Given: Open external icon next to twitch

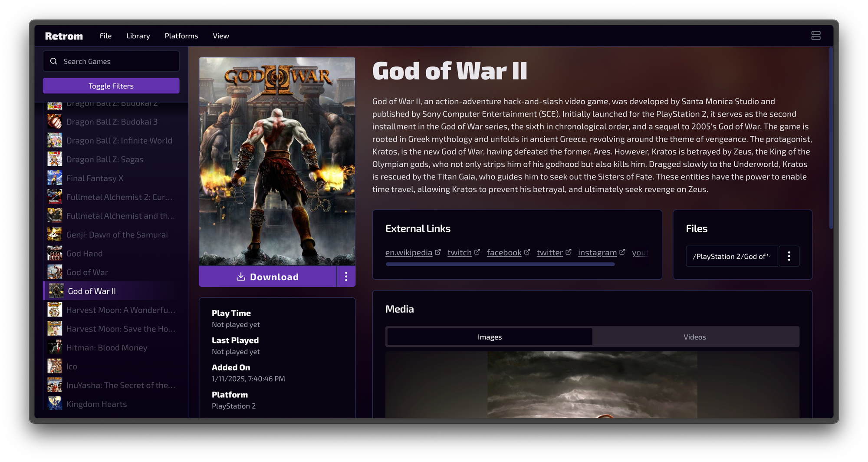Looking at the screenshot, I should tap(477, 252).
